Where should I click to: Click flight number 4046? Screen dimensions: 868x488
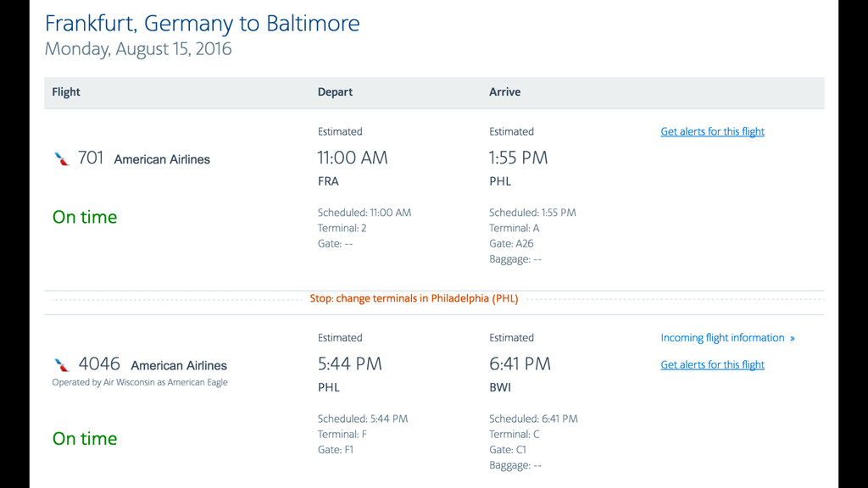coord(99,364)
